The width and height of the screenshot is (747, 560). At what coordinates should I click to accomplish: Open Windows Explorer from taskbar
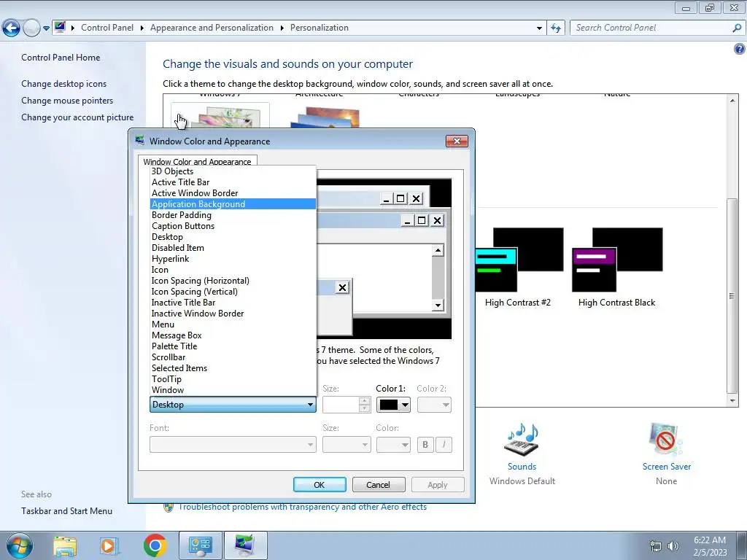point(65,546)
